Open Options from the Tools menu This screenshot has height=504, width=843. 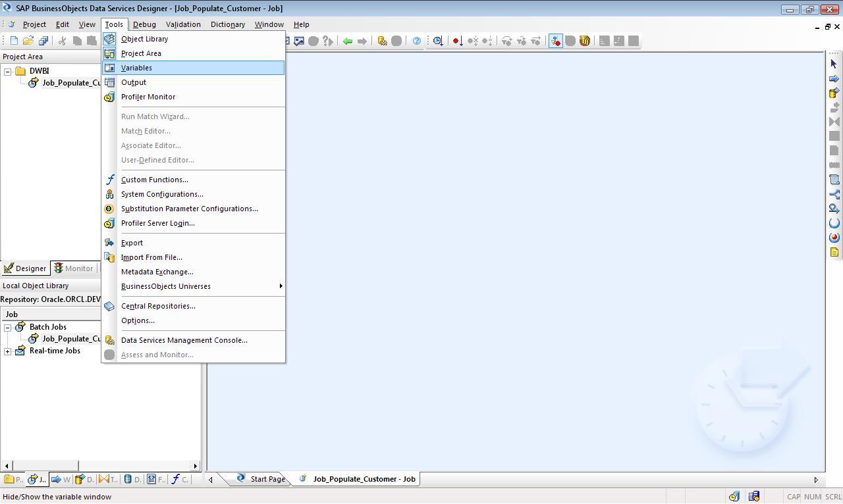coord(193,320)
